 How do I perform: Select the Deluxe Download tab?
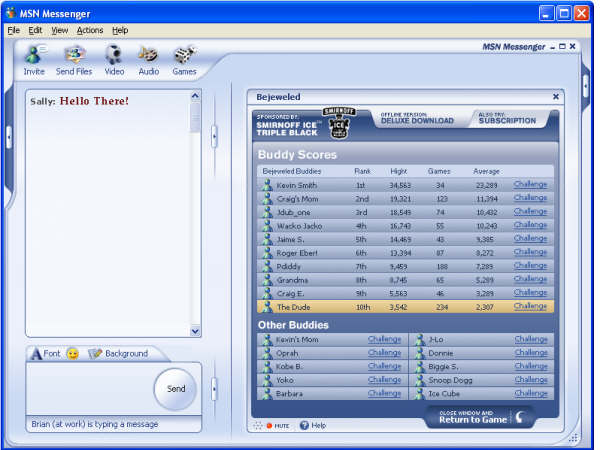pyautogui.click(x=417, y=119)
